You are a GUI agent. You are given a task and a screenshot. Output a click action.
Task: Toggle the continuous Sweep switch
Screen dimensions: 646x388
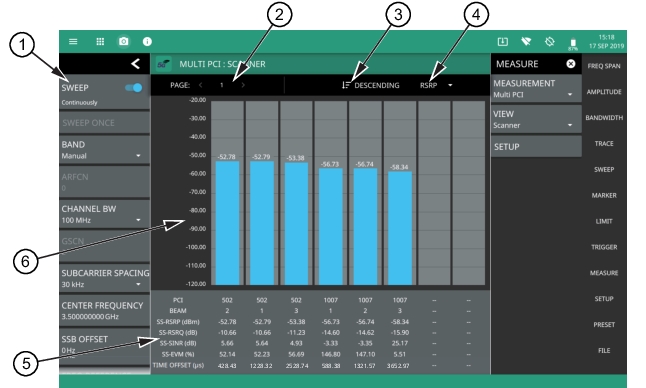[133, 88]
